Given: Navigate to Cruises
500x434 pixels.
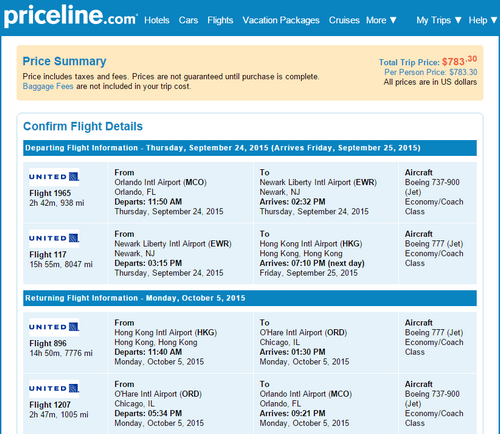Looking at the screenshot, I should pos(344,20).
